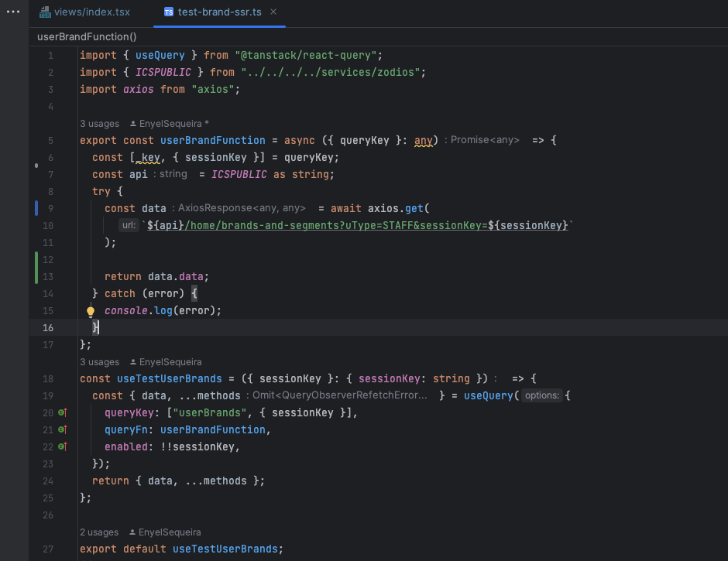Click the Promise<any> type hint on line 5
This screenshot has width=728, height=561.
click(x=482, y=140)
